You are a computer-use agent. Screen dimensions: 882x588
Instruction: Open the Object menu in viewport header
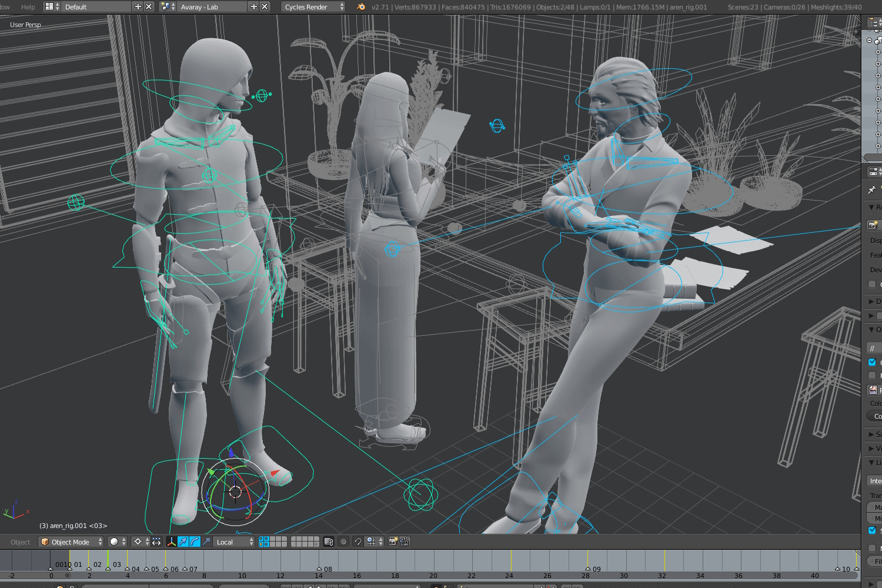(20, 542)
